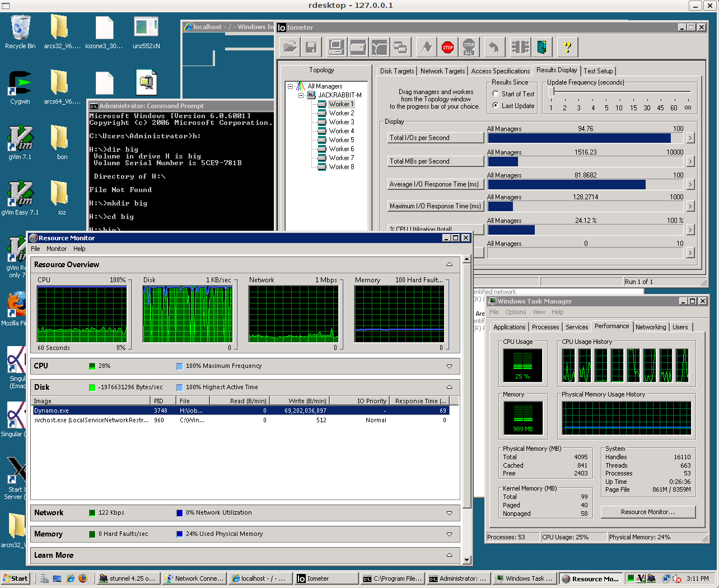719x588 pixels.
Task: Click Iometer's Duplicate Worker icon
Action: click(400, 48)
